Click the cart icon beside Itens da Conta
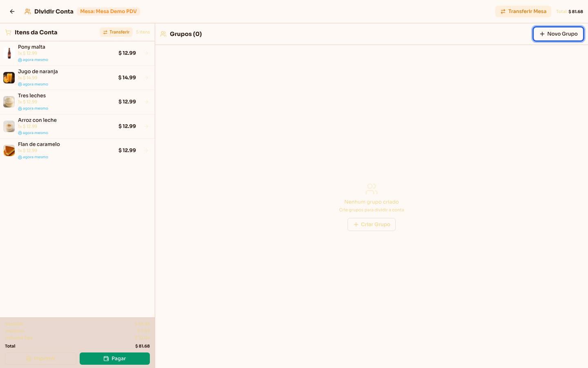588x368 pixels. point(8,32)
